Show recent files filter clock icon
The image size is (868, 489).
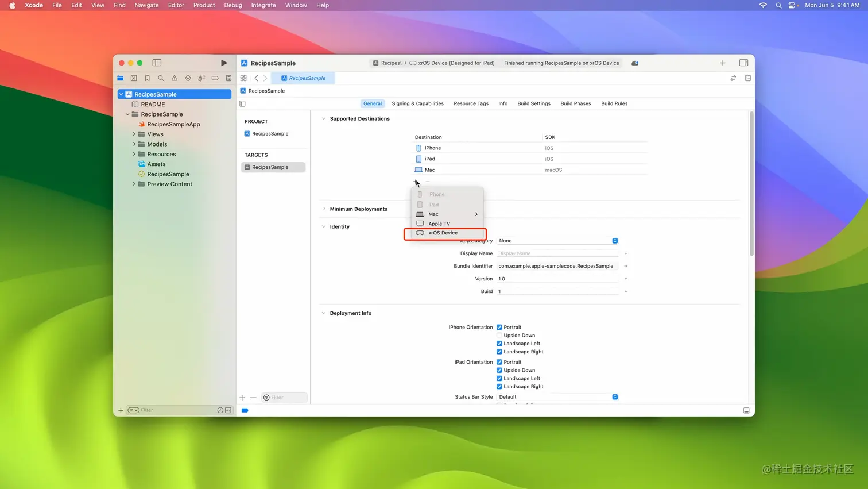[220, 410]
